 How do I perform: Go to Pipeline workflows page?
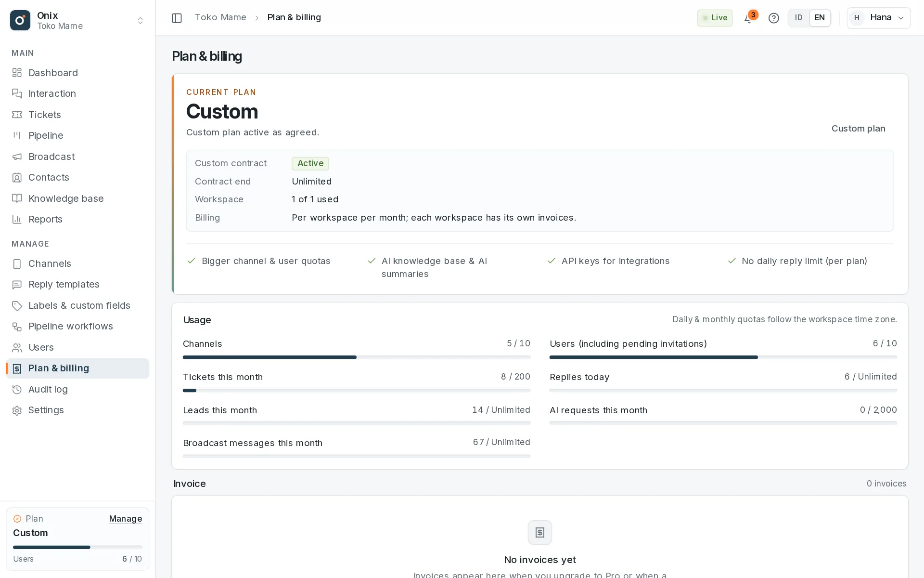(x=77, y=327)
